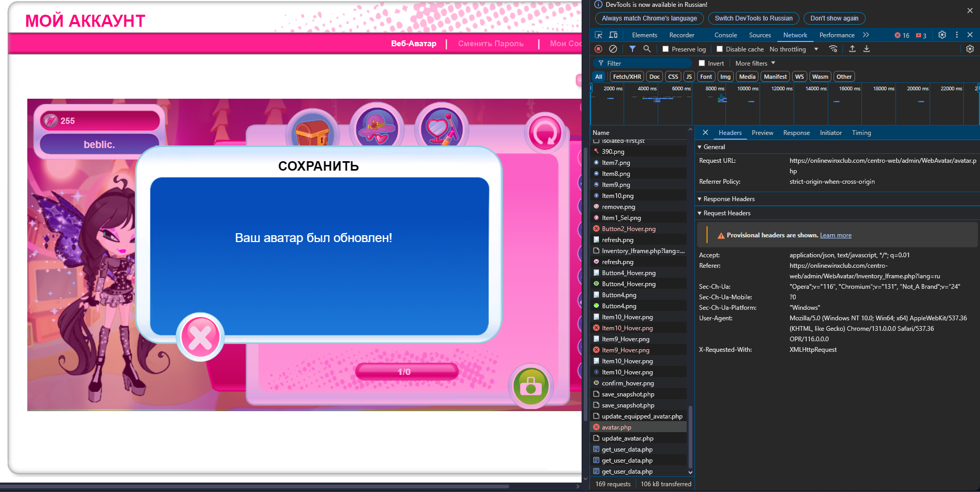Open the Preview tab of the request
Screen dimensions: 980x492
pyautogui.click(x=762, y=133)
